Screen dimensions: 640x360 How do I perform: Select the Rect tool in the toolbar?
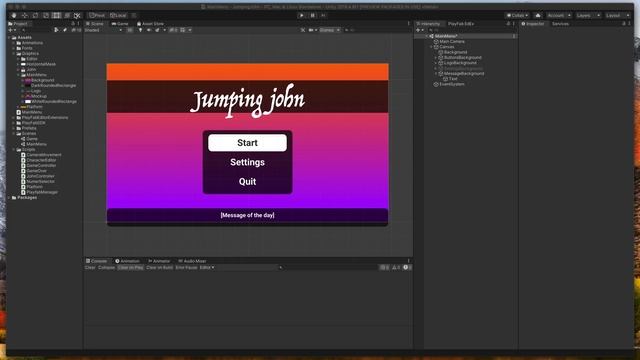click(56, 16)
